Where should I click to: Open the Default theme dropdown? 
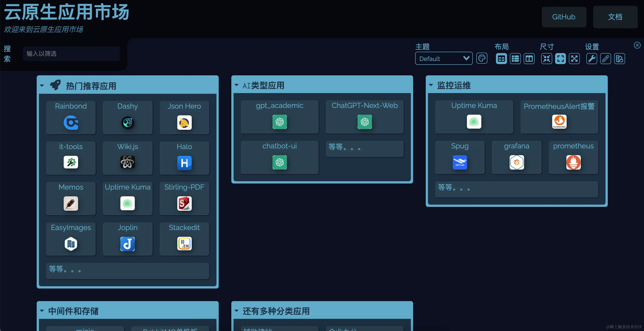pos(444,58)
